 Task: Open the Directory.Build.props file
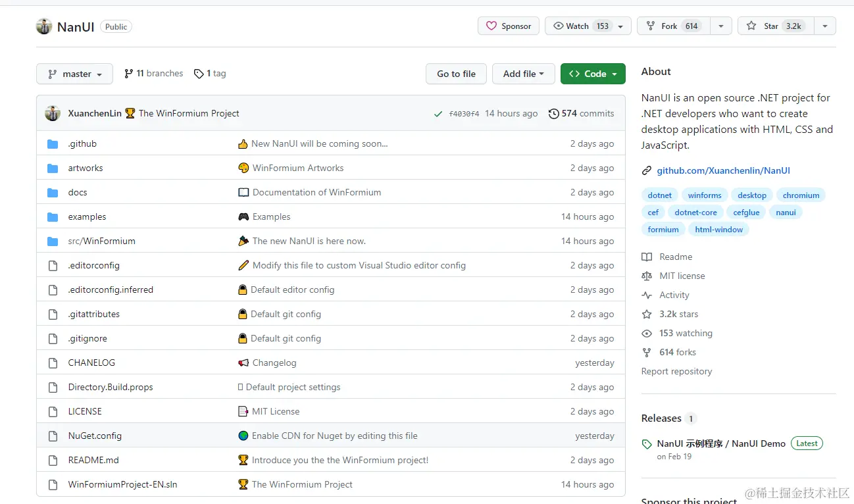coord(111,387)
